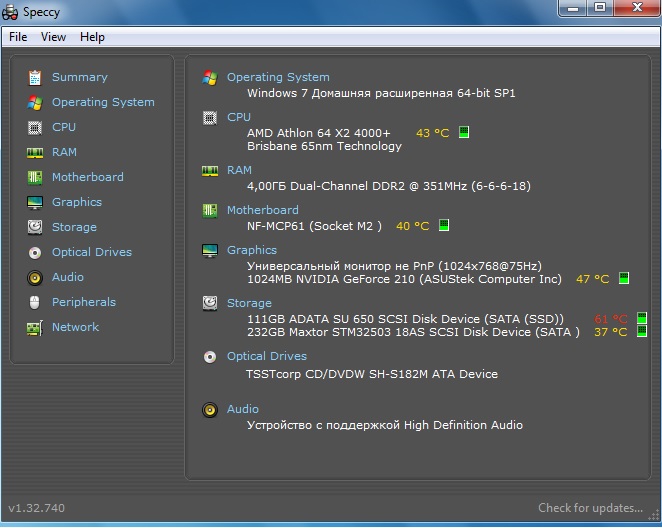This screenshot has height=528, width=662.
Task: Click Check for updates link
Action: (x=590, y=508)
